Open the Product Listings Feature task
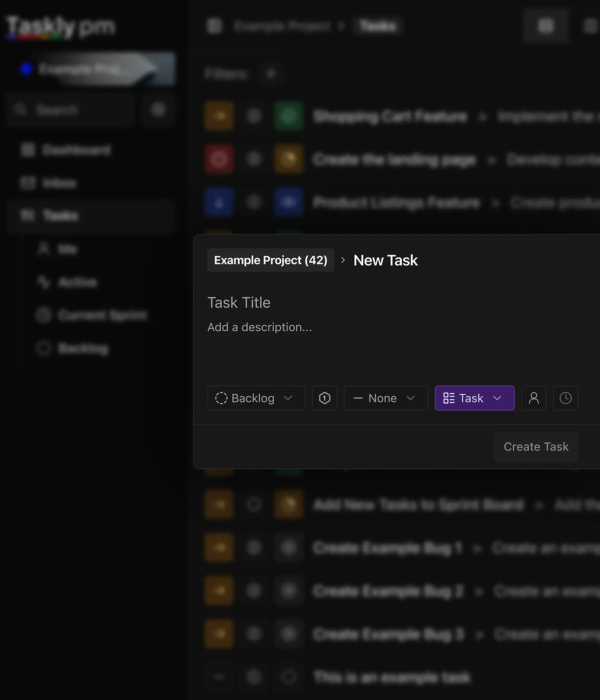Screen dimensions: 600x700 point(396,202)
